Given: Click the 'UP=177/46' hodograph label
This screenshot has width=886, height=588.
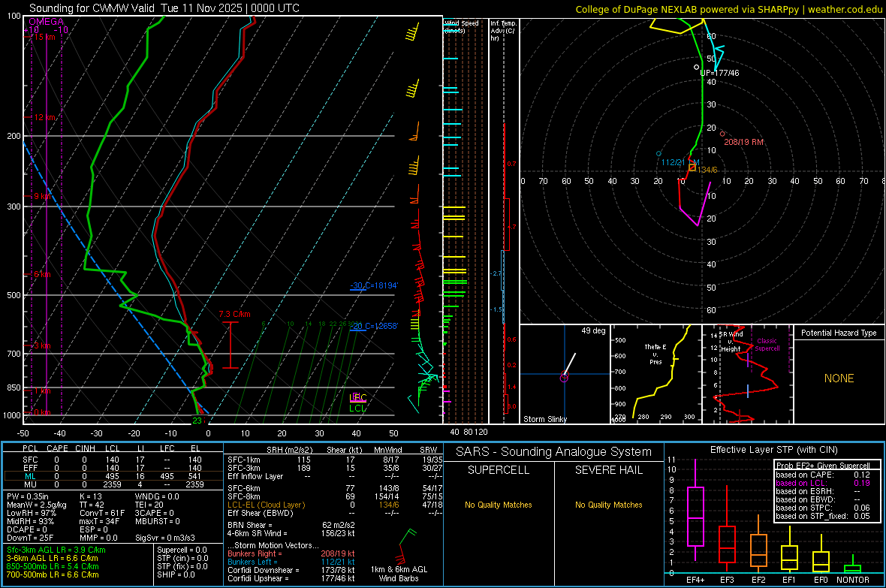Looking at the screenshot, I should (x=719, y=73).
